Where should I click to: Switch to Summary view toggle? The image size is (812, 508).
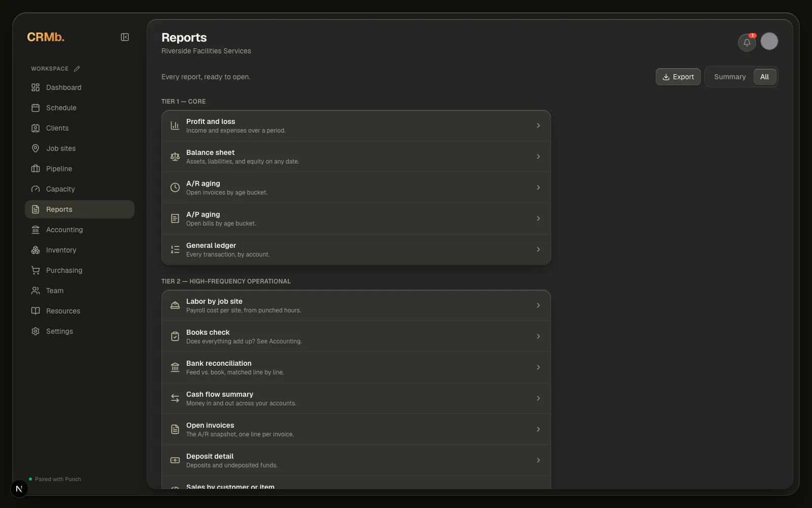[x=730, y=77]
